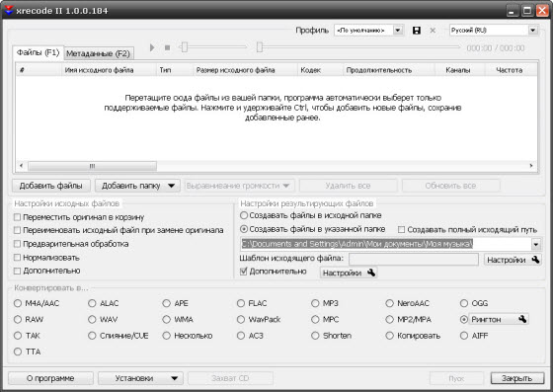Choose MPC output format
Screen dimensions: 553x392
[315, 319]
